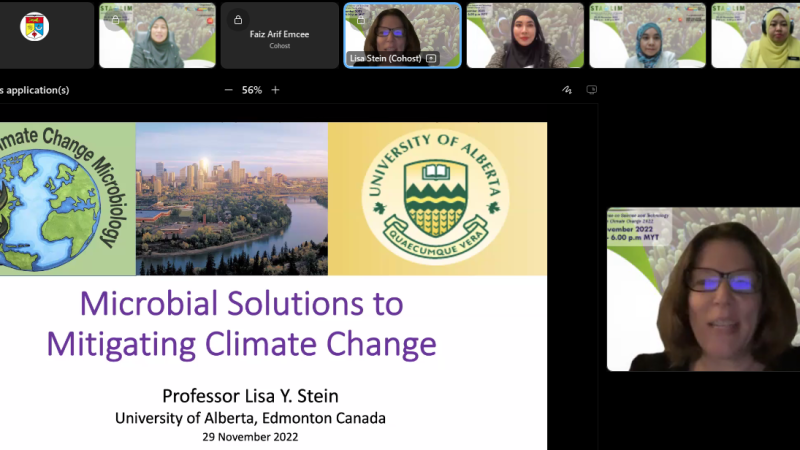Click the screen-share icon beside Lisa Stein's name
The width and height of the screenshot is (800, 450).
[x=431, y=59]
